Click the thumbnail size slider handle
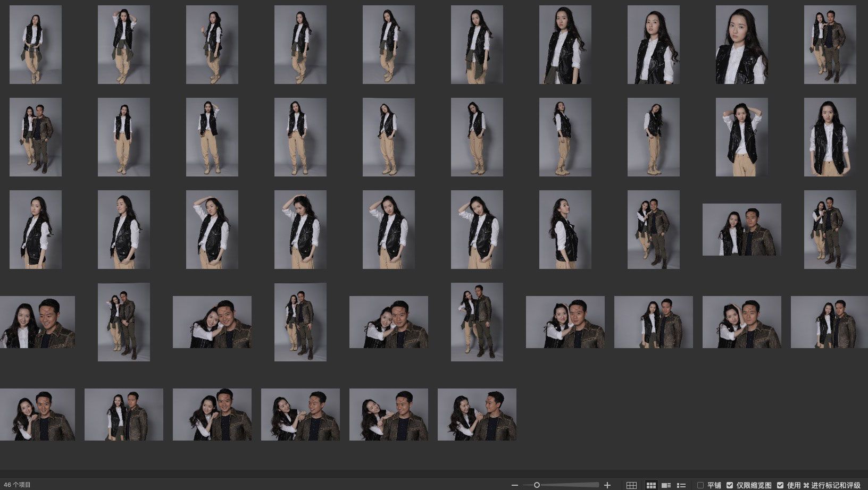 tap(537, 485)
